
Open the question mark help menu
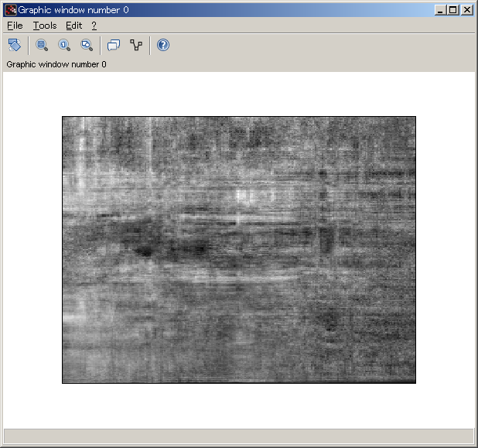(94, 26)
